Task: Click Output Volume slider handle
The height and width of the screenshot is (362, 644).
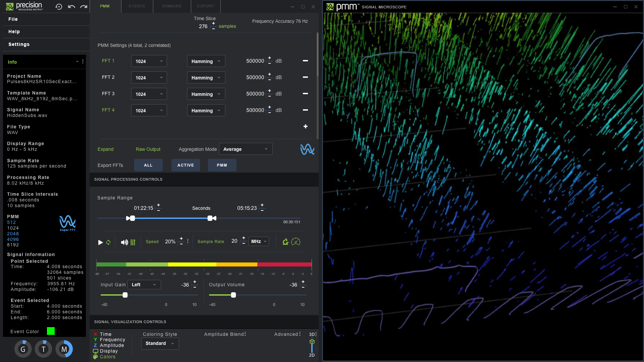Action: coord(233,295)
